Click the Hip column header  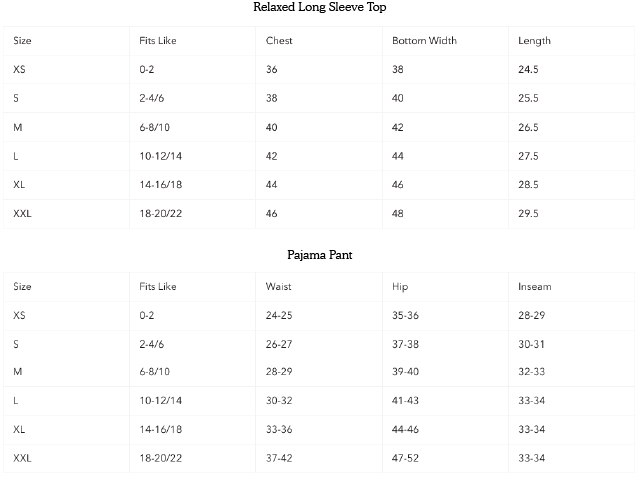pyautogui.click(x=400, y=287)
